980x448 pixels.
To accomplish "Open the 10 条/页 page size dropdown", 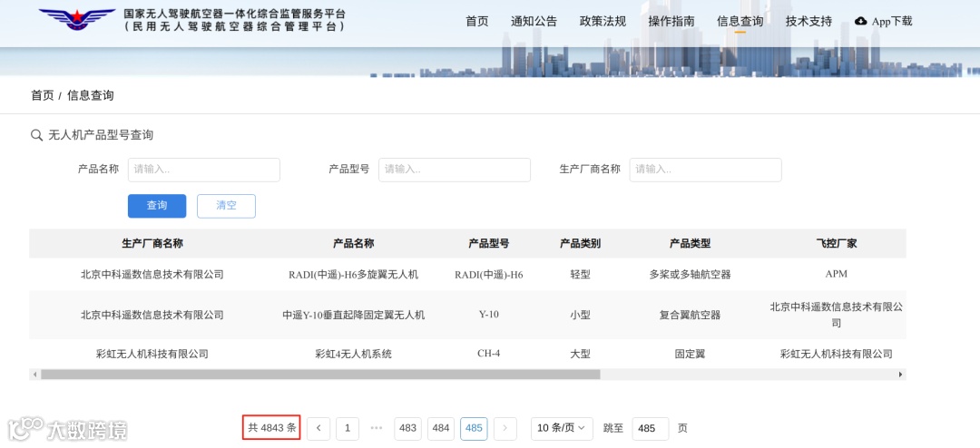I will [x=562, y=428].
